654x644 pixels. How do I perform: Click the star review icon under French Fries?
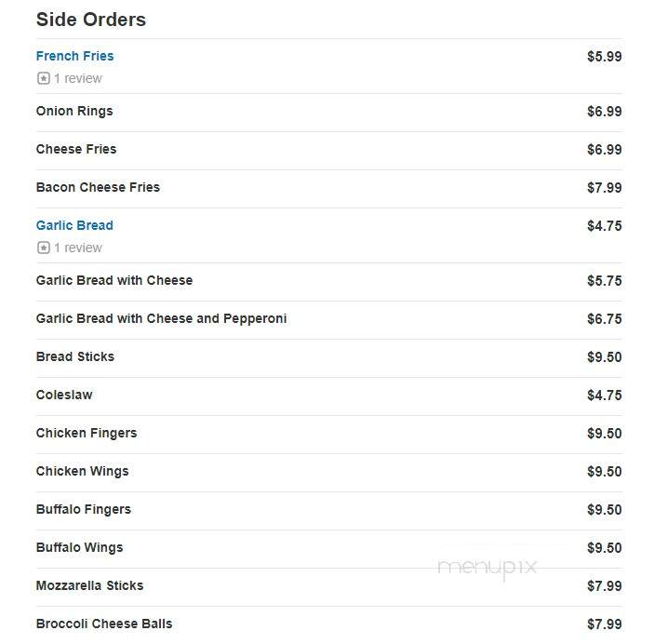point(44,78)
